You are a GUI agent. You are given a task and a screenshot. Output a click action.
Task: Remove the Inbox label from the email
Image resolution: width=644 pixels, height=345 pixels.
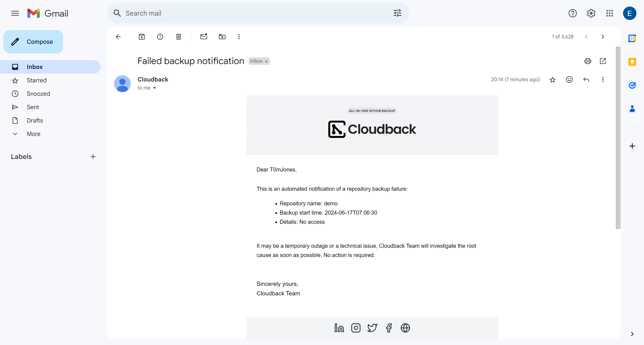266,62
